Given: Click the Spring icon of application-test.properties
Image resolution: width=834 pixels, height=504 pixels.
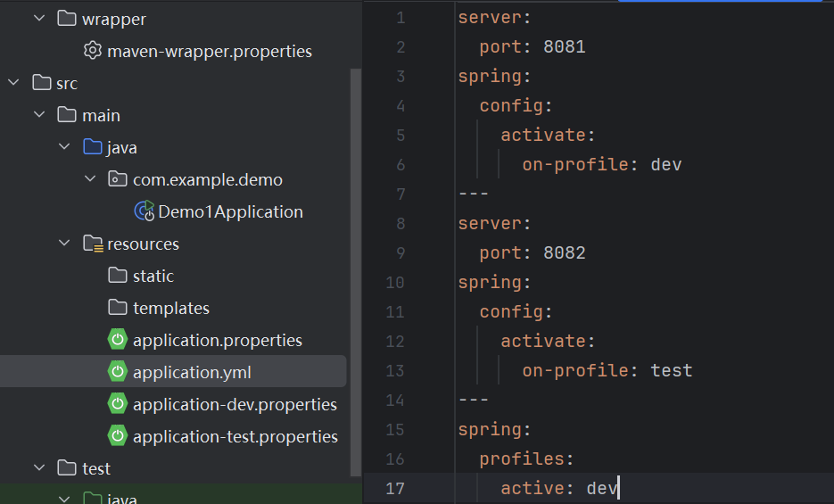Looking at the screenshot, I should coord(117,436).
